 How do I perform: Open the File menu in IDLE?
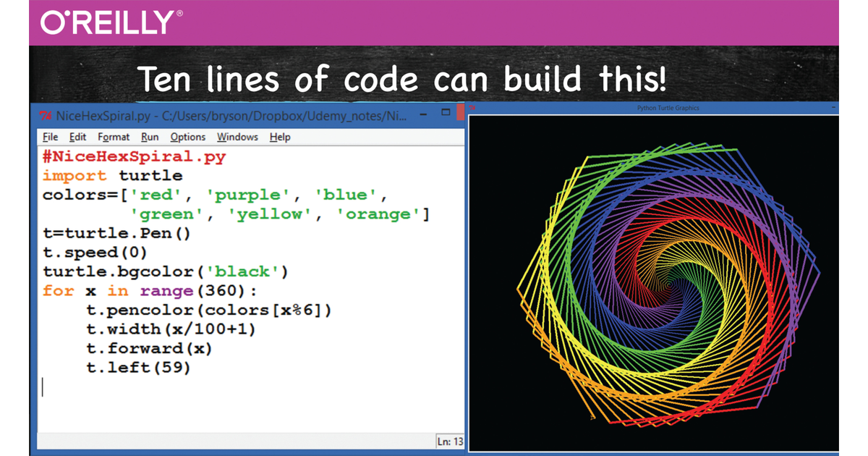point(50,137)
